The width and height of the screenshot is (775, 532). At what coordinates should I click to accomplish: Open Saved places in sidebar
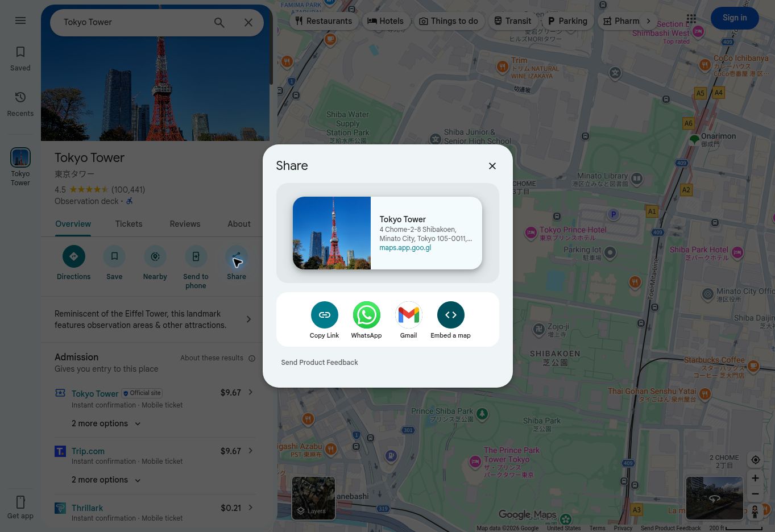[20, 59]
